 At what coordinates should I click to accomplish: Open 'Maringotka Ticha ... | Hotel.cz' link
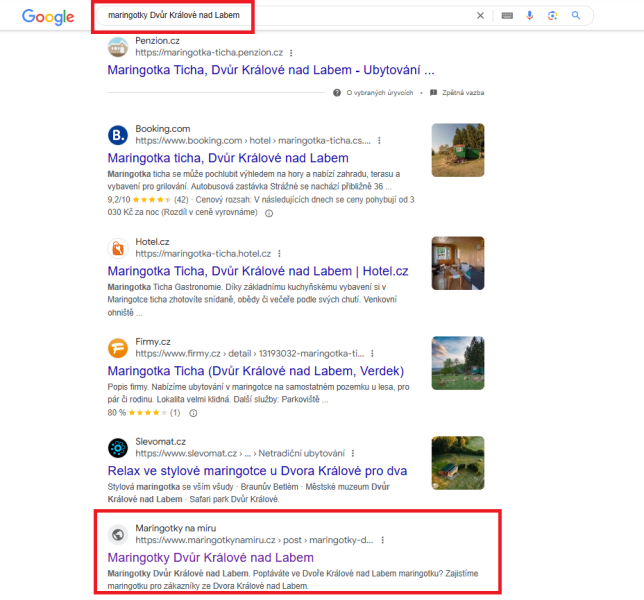258,271
